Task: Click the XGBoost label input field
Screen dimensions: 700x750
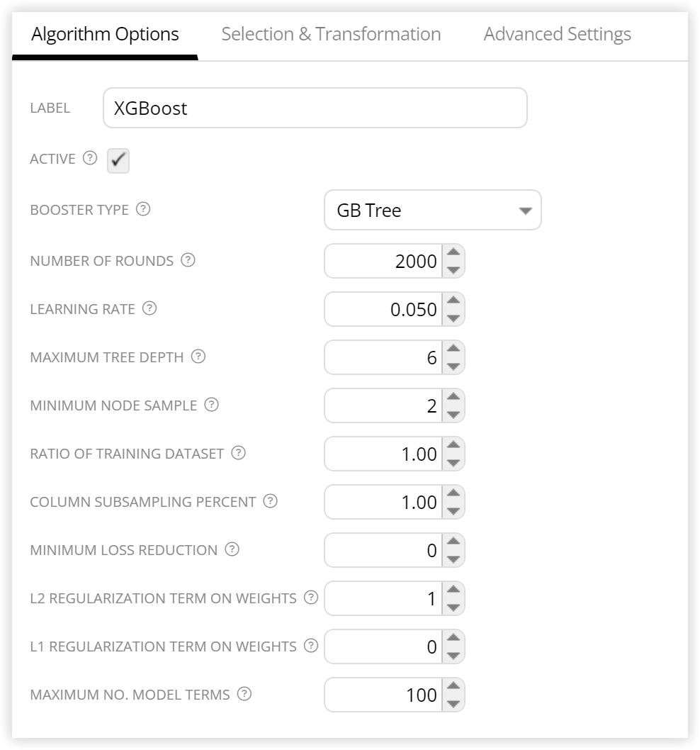Action: (315, 108)
